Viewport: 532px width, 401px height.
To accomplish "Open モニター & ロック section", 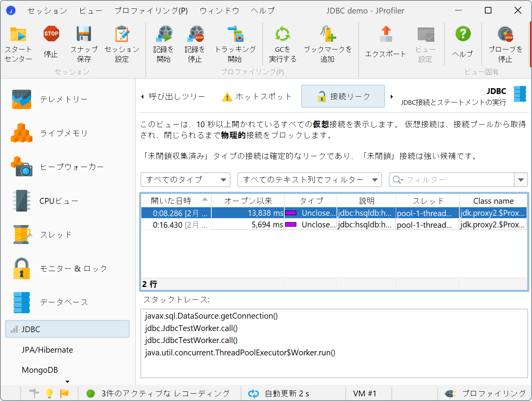I will tap(68, 268).
